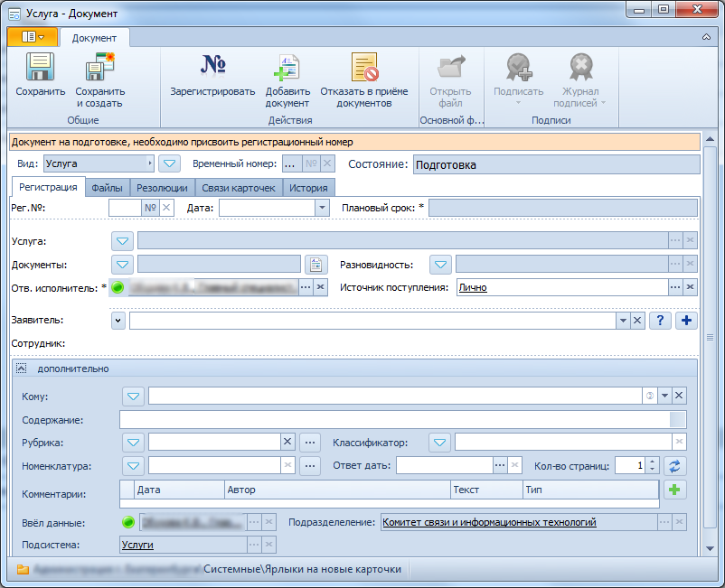This screenshot has height=588, width=725.
Task: Click the folder icon in status bar
Action: (23, 570)
